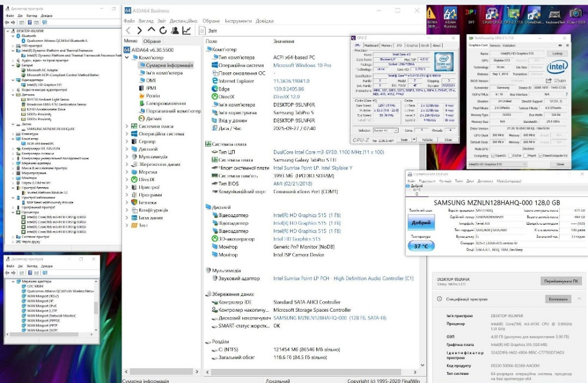Open the Інструменти menu in AIDA64
588x383 pixels.
[237, 21]
